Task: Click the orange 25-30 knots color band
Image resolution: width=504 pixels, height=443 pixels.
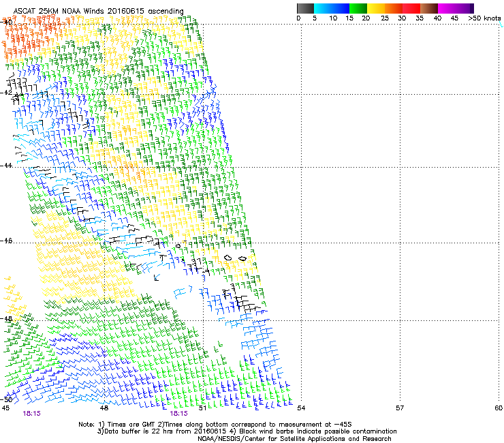Action: (394, 8)
